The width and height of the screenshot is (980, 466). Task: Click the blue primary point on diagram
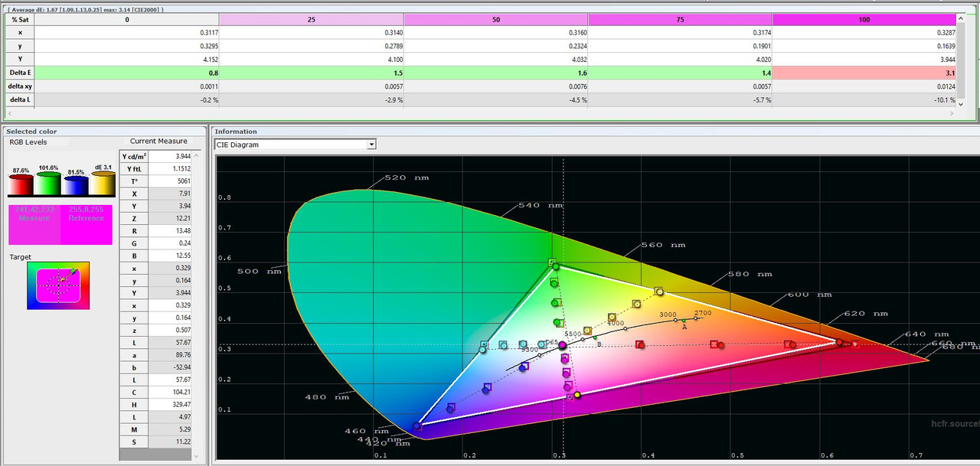click(417, 426)
